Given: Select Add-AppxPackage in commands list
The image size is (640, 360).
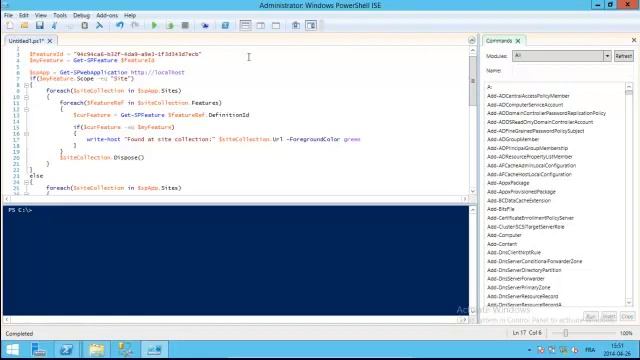Looking at the screenshot, I should [508, 183].
